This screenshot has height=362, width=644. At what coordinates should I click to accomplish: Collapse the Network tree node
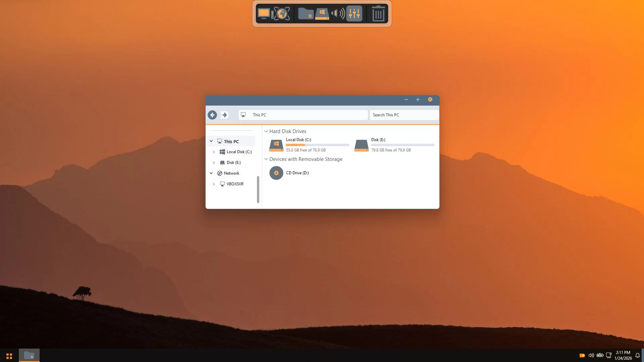pyautogui.click(x=211, y=173)
